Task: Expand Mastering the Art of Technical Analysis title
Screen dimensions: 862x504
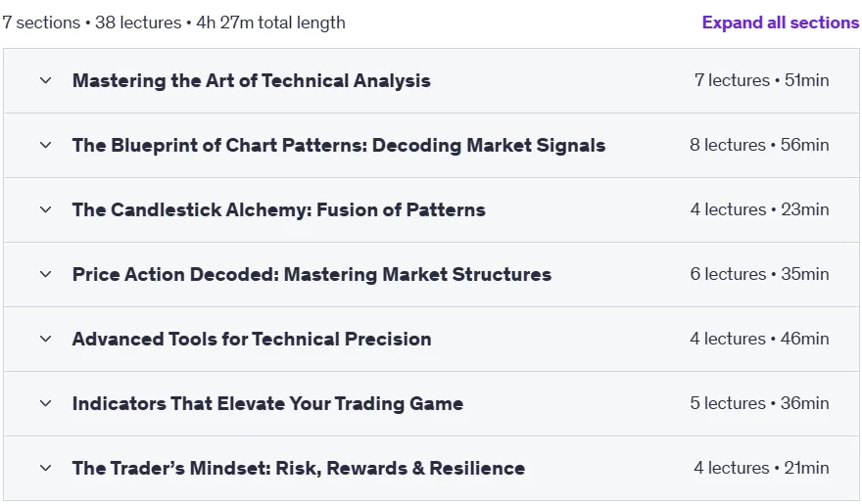Action: point(251,80)
